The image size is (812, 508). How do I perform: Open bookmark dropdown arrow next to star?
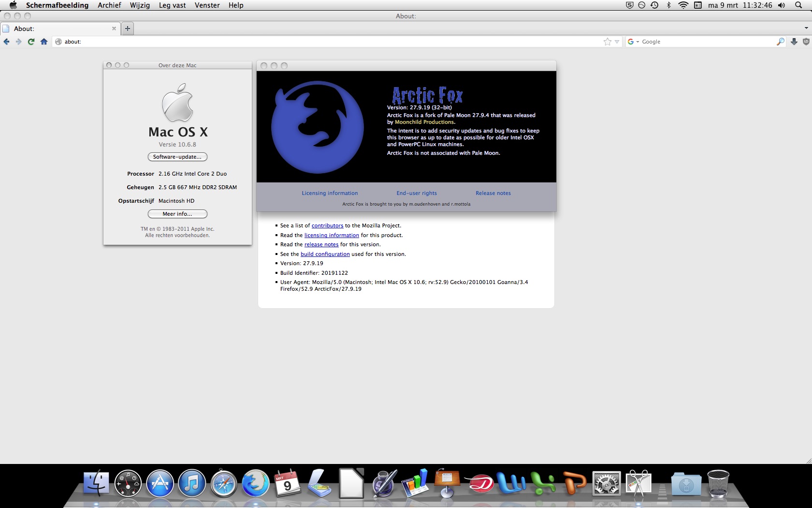(617, 42)
